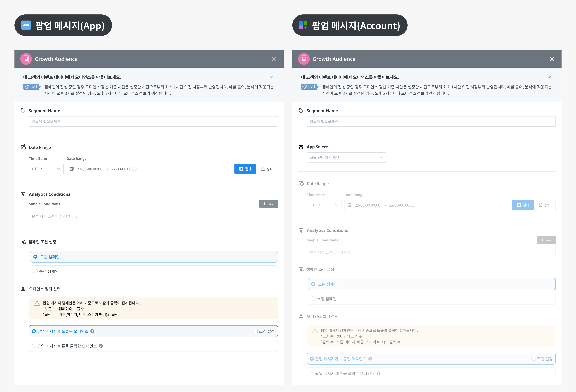Click the 캠페인 조건 설정 filter-plus icon in the App panel
The image size is (576, 392).
[x=24, y=242]
